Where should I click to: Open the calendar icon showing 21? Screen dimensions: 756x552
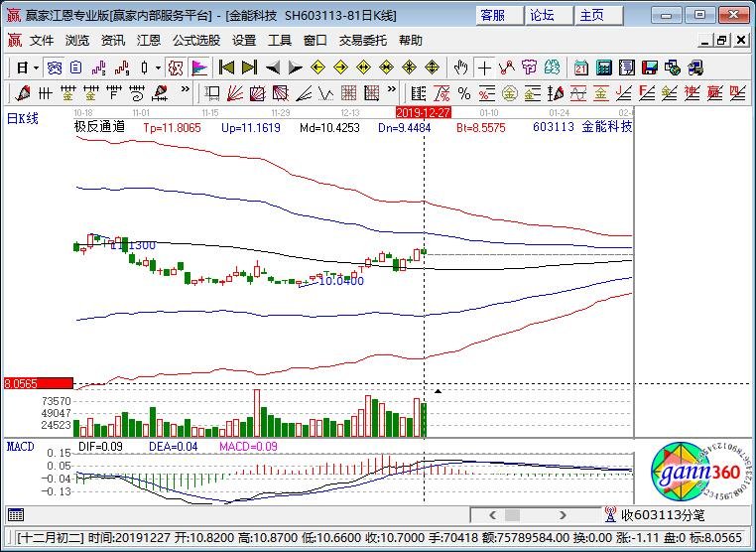coord(581,68)
